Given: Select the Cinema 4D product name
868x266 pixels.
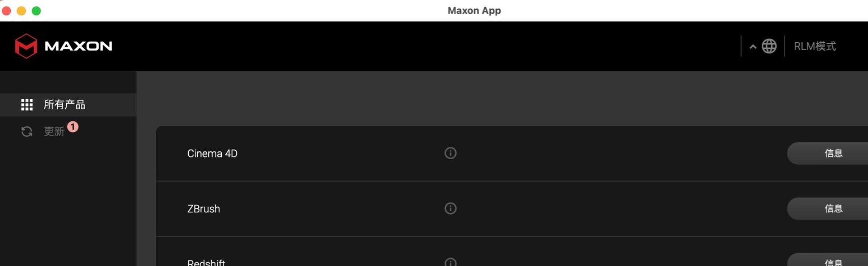Looking at the screenshot, I should (x=212, y=154).
